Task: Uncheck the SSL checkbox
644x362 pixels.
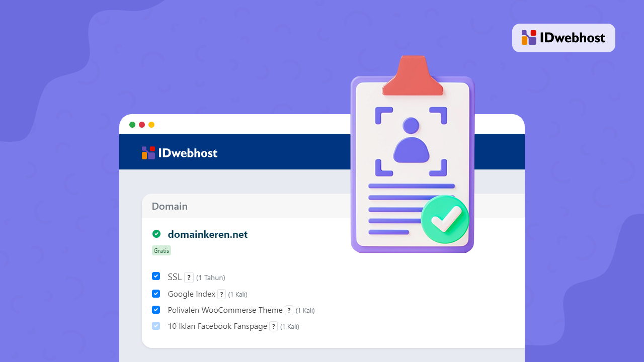Action: pyautogui.click(x=156, y=276)
